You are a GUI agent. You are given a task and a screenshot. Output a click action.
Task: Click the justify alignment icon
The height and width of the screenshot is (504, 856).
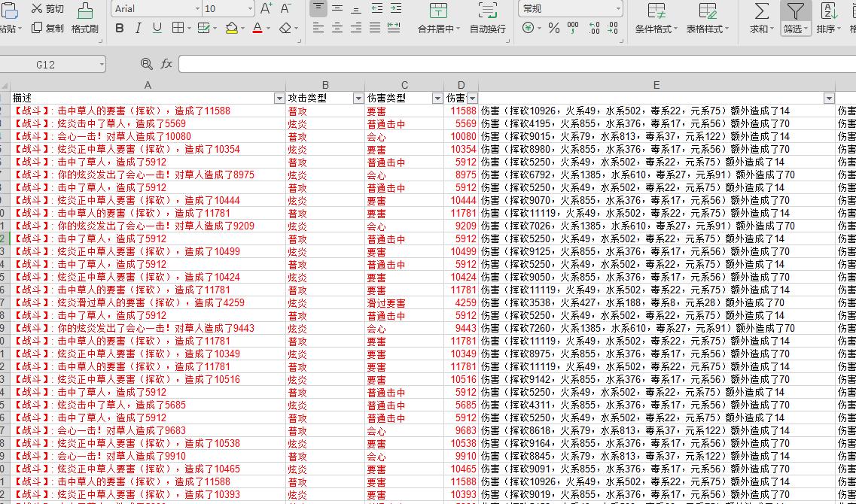tap(374, 28)
